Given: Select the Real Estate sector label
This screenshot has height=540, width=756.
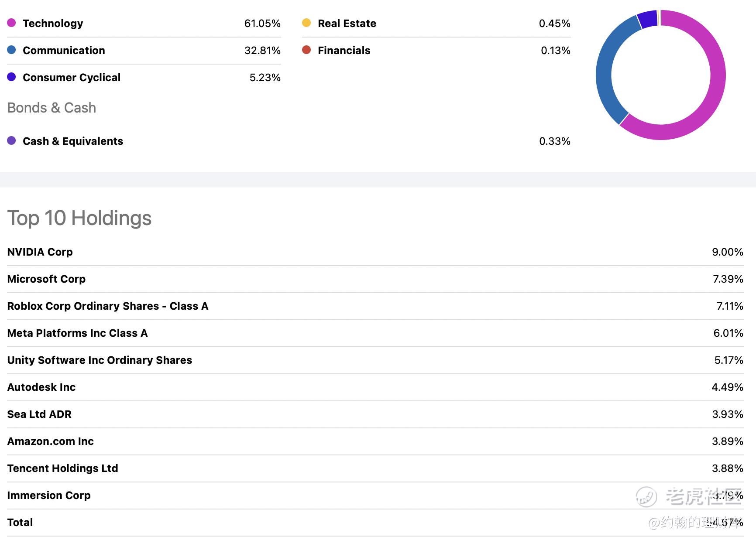Looking at the screenshot, I should click(x=347, y=23).
